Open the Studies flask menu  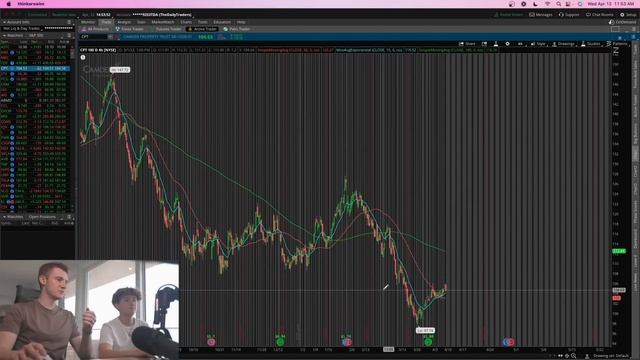tap(591, 44)
